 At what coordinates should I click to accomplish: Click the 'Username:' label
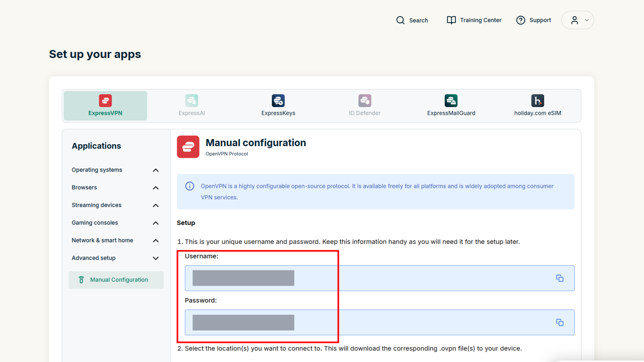[x=201, y=256]
